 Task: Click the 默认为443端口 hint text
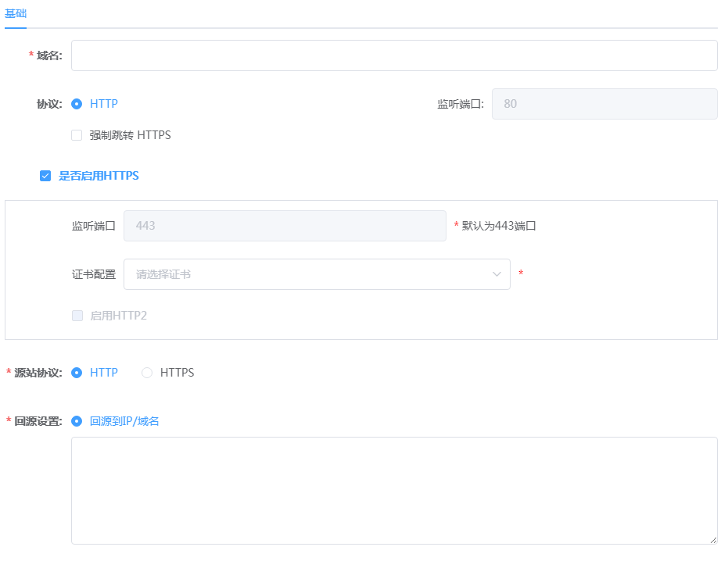pos(499,226)
